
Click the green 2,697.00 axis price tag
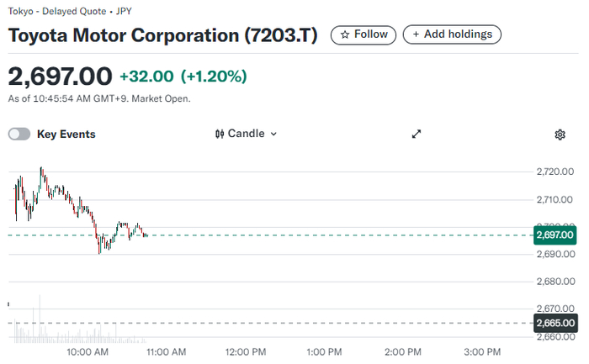click(x=555, y=235)
